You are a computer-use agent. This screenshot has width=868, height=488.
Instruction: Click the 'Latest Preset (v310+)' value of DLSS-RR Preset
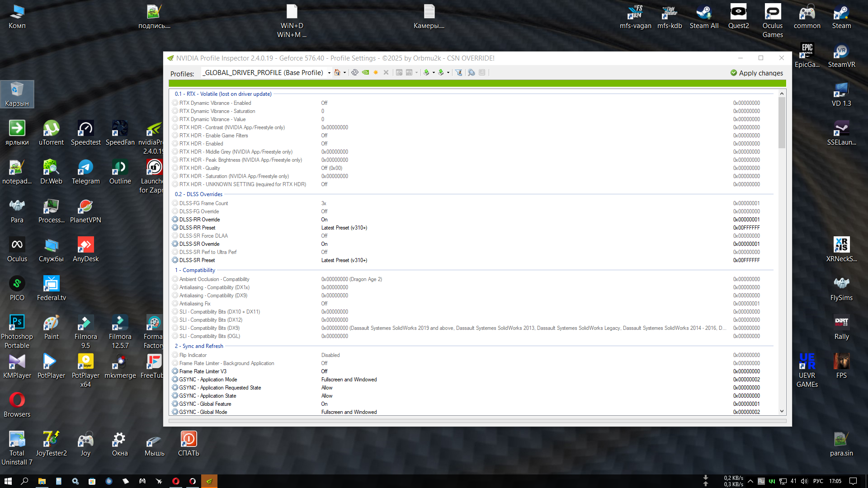coord(344,228)
